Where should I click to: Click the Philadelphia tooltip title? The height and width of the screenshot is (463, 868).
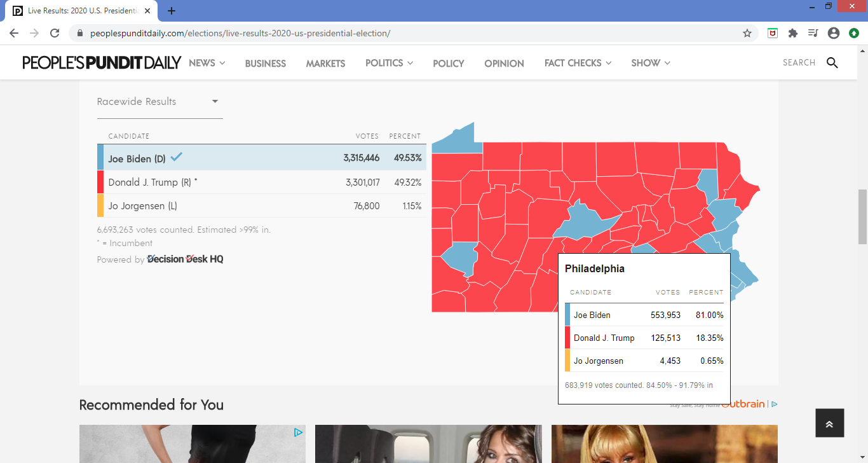click(595, 268)
